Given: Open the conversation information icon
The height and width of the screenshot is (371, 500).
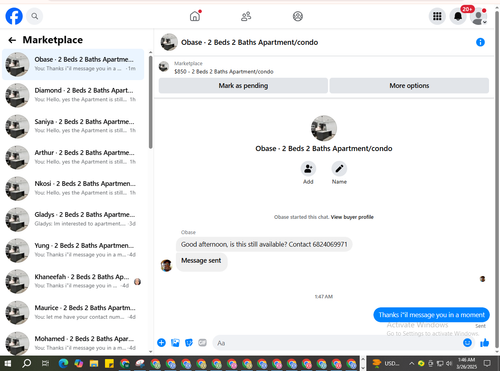Looking at the screenshot, I should click(x=480, y=42).
